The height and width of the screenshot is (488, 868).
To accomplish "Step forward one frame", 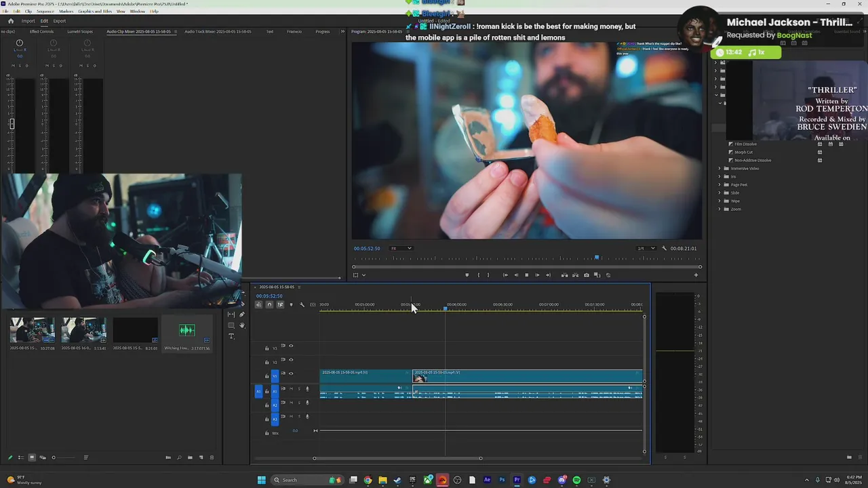I will [537, 275].
